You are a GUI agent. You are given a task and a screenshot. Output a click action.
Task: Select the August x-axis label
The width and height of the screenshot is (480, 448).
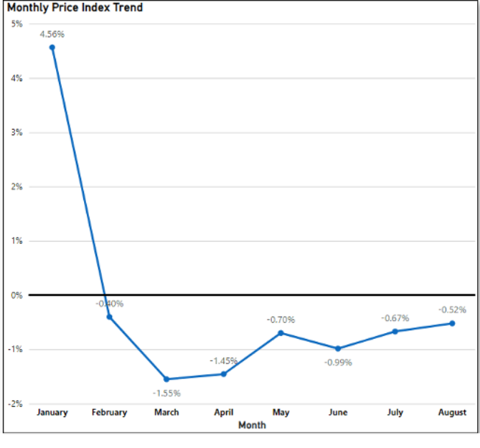(452, 413)
